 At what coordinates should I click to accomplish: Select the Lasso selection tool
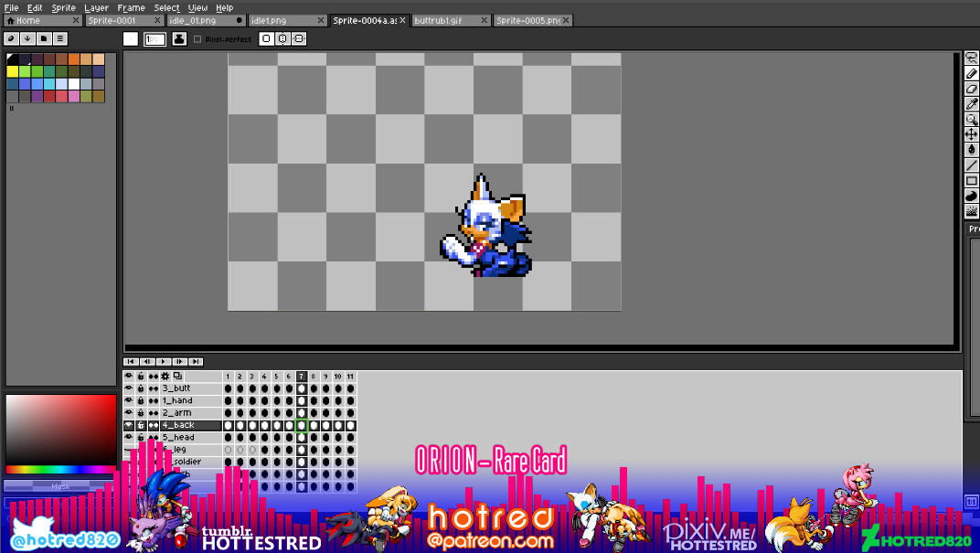pyautogui.click(x=971, y=58)
